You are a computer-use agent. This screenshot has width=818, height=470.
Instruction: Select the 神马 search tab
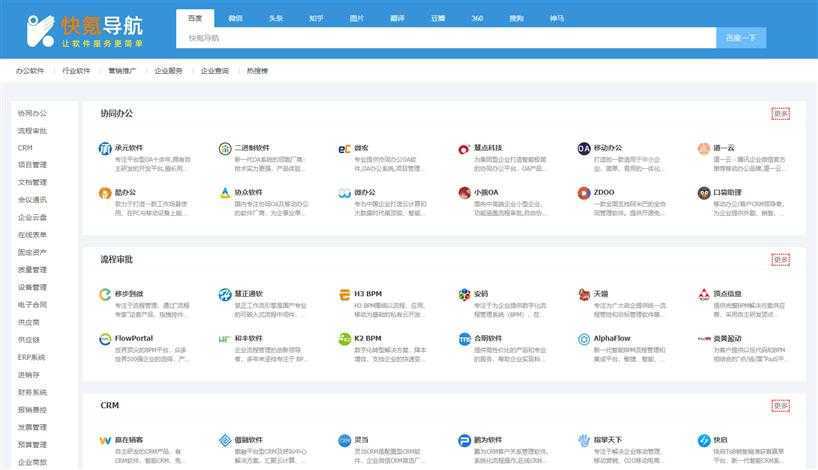tap(557, 18)
